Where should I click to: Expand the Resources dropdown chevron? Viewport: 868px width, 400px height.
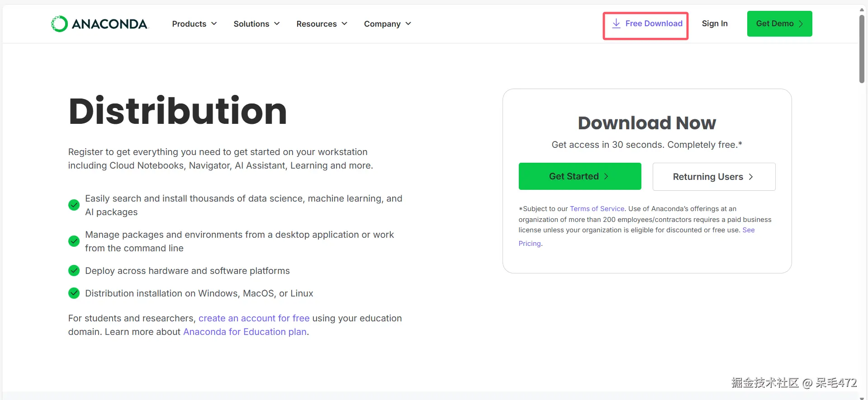344,24
